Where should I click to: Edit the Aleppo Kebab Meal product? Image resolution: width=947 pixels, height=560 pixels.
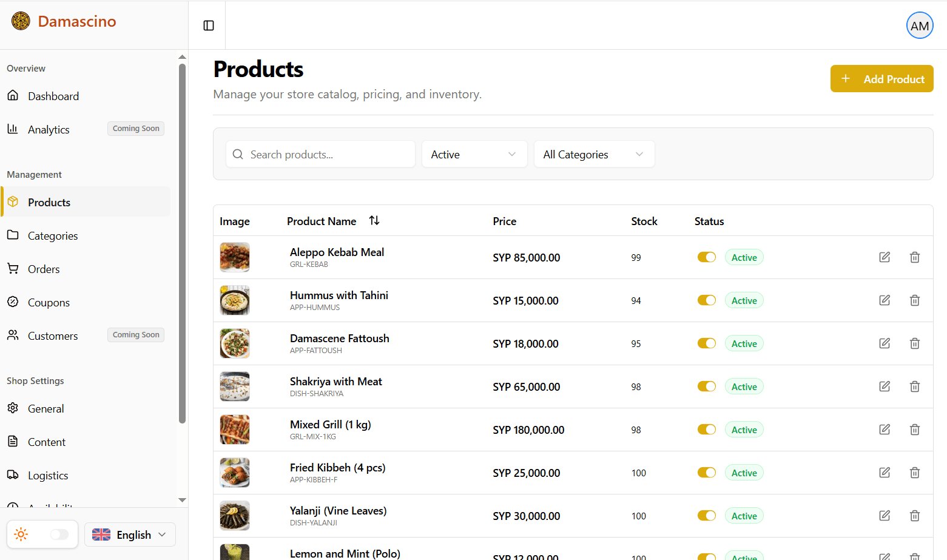(885, 257)
